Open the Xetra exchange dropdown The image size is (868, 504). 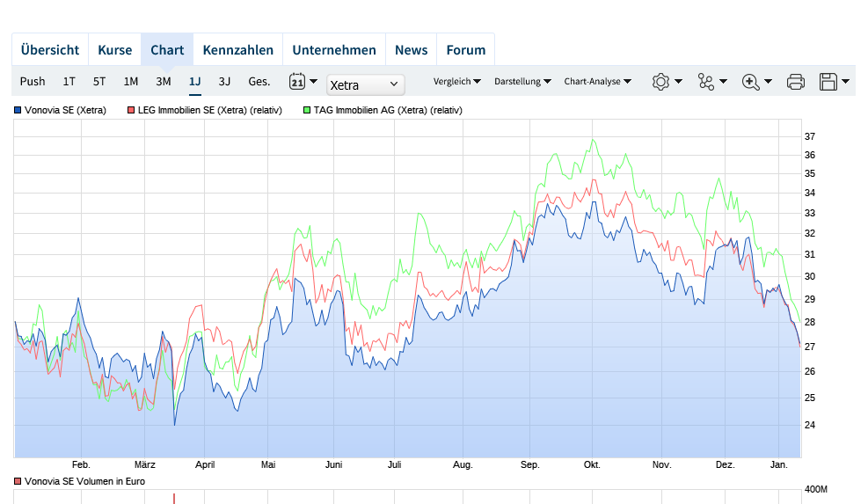click(x=365, y=84)
